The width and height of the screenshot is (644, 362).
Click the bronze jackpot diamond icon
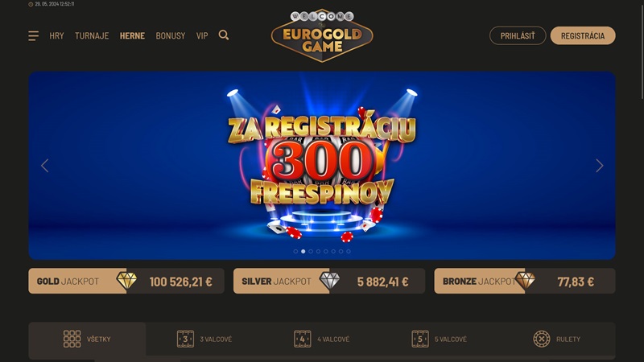pos(525,281)
